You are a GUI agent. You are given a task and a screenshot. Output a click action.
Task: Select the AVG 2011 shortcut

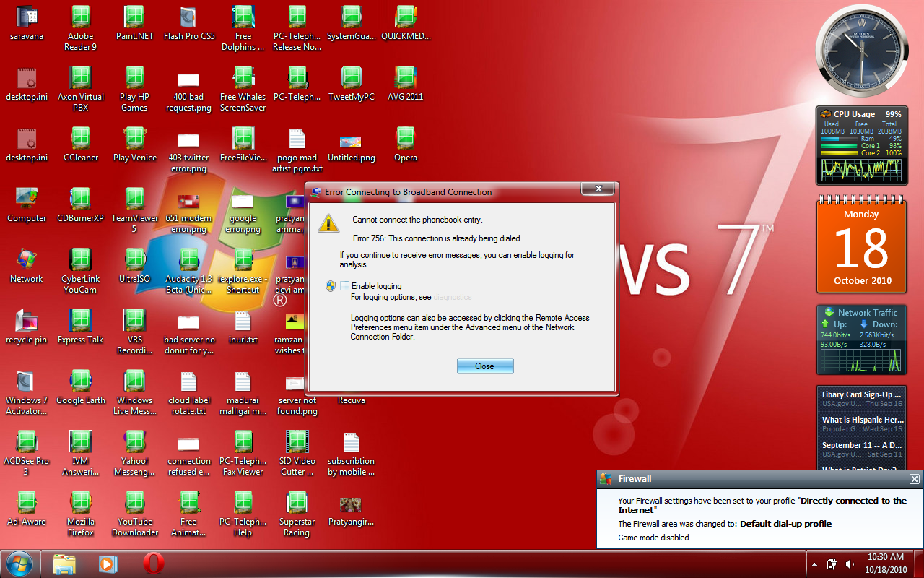pos(405,85)
